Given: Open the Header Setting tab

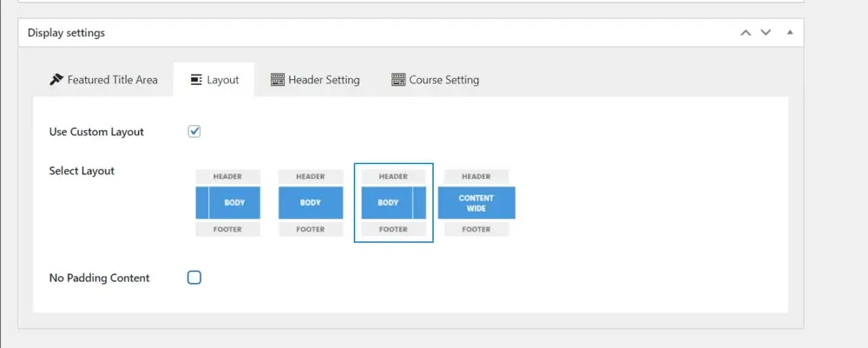Looking at the screenshot, I should (x=315, y=80).
